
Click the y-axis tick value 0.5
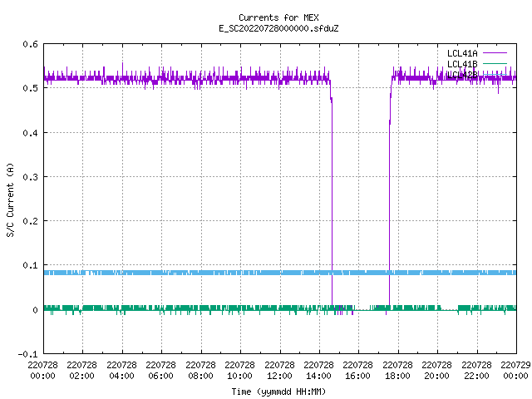(x=30, y=88)
